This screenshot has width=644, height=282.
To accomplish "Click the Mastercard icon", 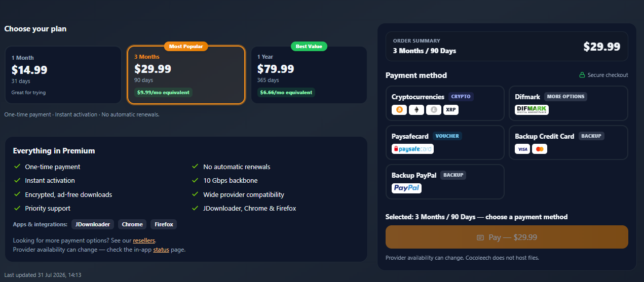I will [540, 149].
